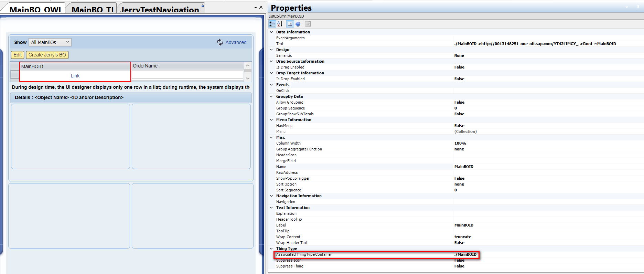
Task: Select the Details header bar
Action: 131,97
